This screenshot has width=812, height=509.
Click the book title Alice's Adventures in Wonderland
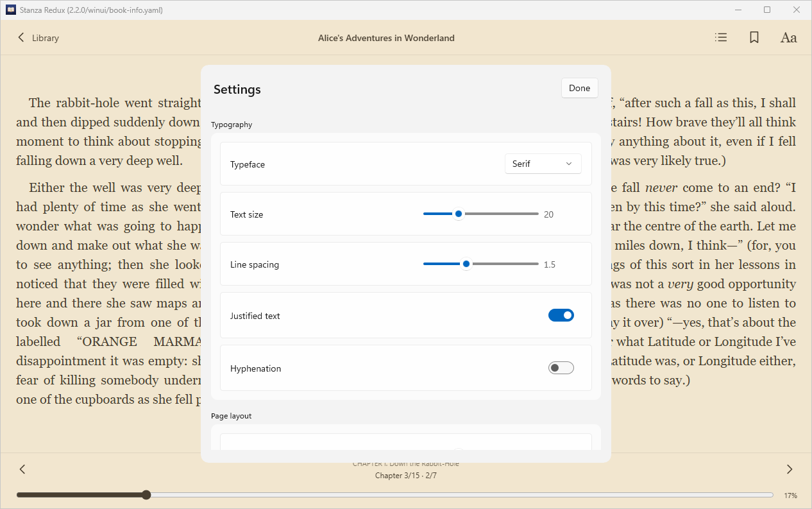(x=386, y=38)
